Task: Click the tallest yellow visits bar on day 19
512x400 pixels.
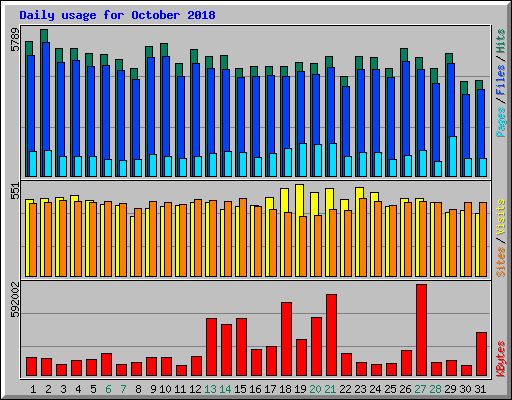Action: pyautogui.click(x=299, y=200)
